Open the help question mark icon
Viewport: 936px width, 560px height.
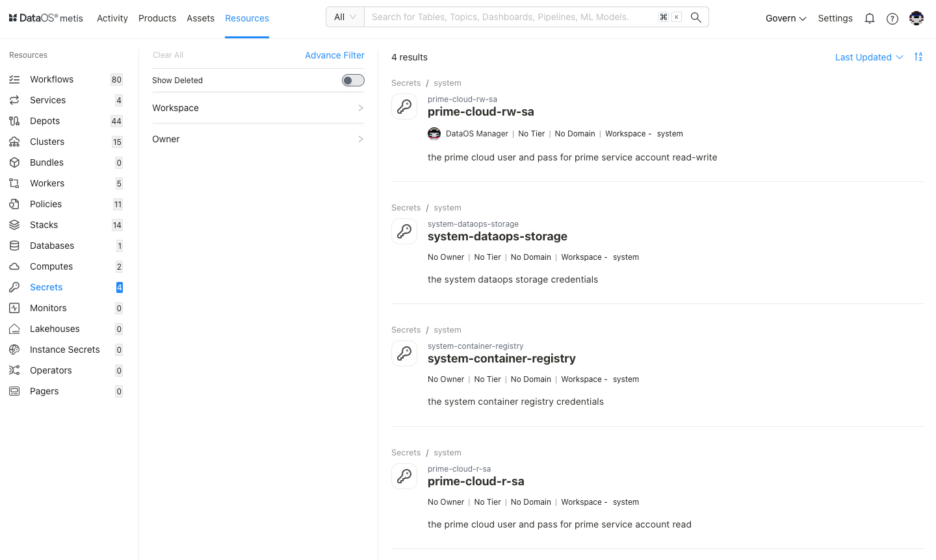pyautogui.click(x=892, y=19)
